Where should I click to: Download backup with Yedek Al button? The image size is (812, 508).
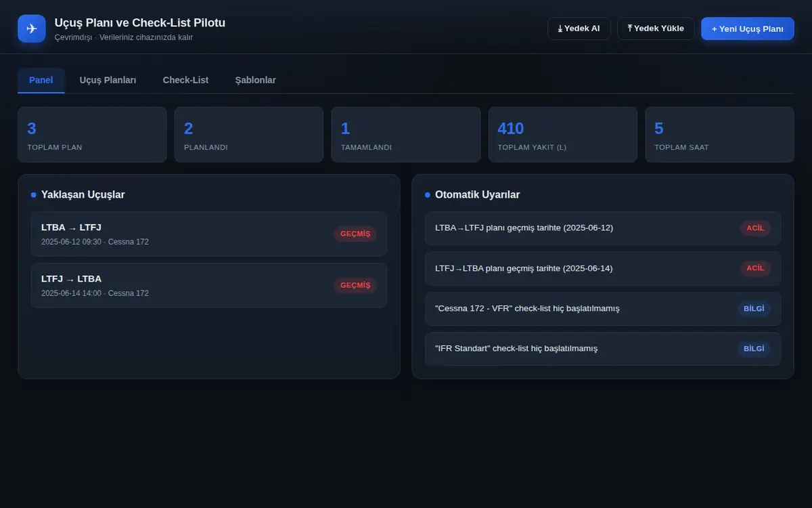click(579, 28)
